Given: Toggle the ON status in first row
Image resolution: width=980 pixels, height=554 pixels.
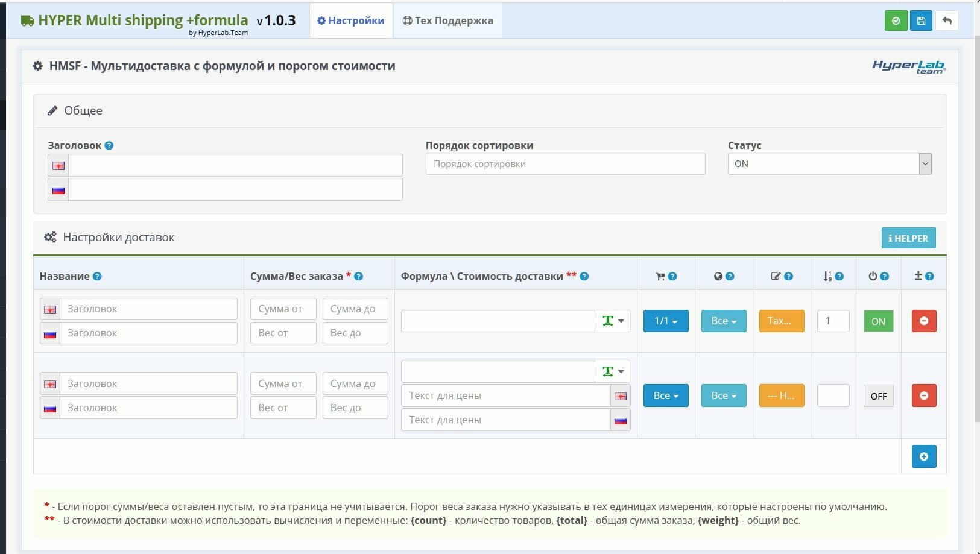Looking at the screenshot, I should point(878,321).
